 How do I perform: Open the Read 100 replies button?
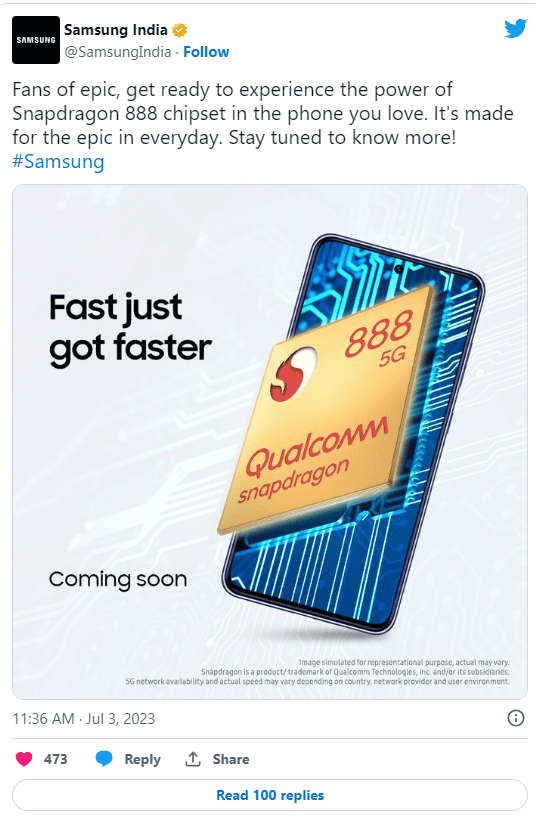[x=270, y=795]
